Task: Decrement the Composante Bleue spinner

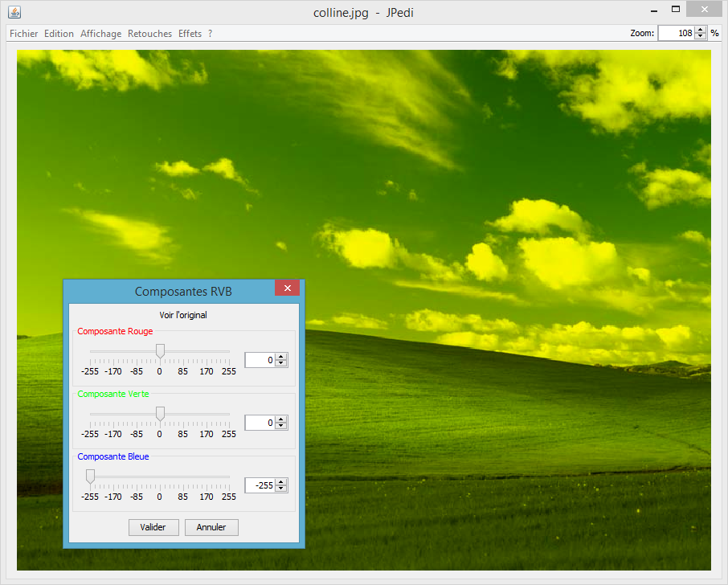Action: pos(281,489)
